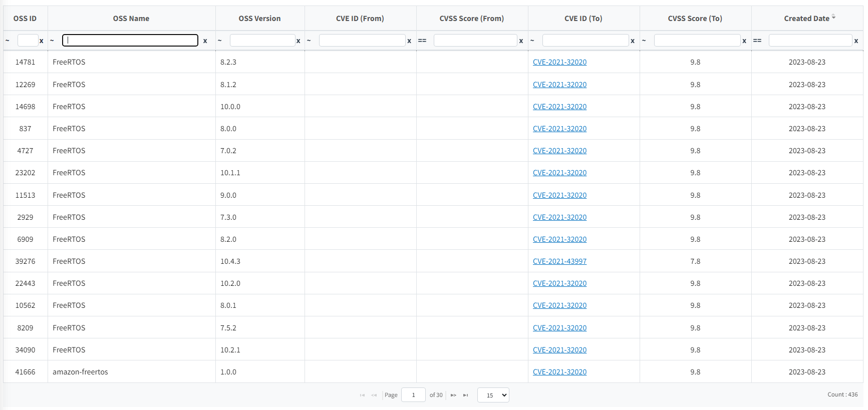Sort by the OSS Name column header
Image resolution: width=868 pixels, height=410 pixels.
pyautogui.click(x=131, y=19)
